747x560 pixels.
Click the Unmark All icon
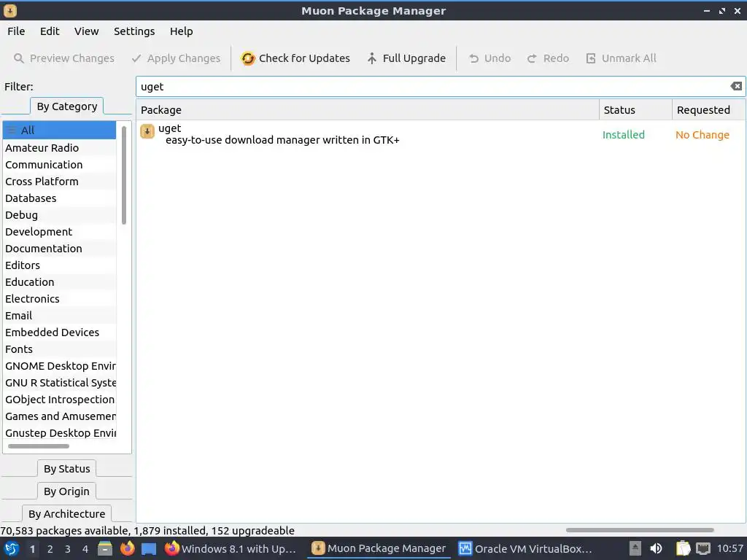coord(591,58)
